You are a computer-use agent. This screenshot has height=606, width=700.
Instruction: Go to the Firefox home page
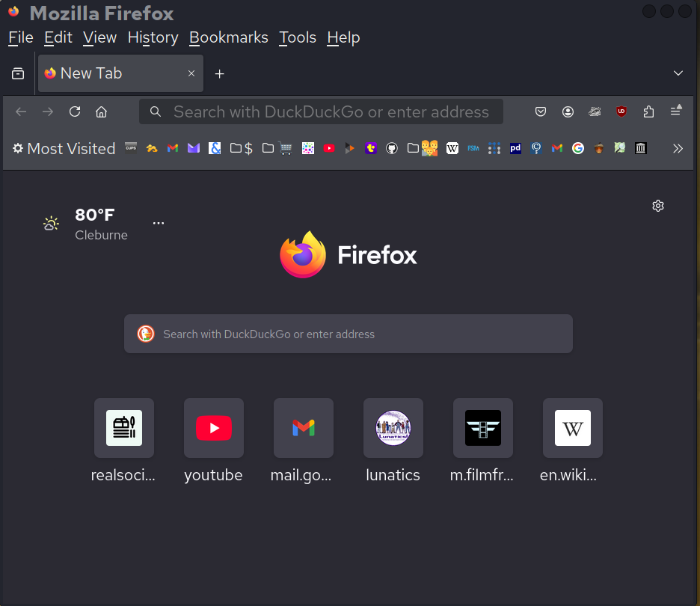[x=101, y=112]
